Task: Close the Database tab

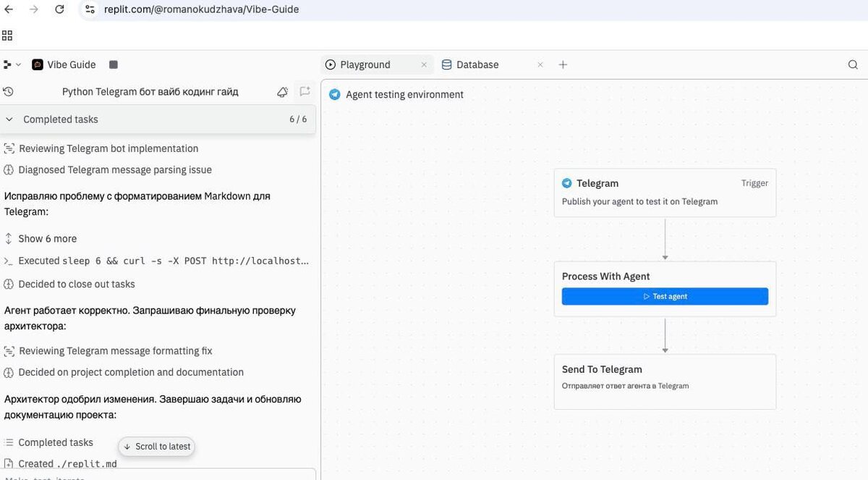Action: point(540,64)
